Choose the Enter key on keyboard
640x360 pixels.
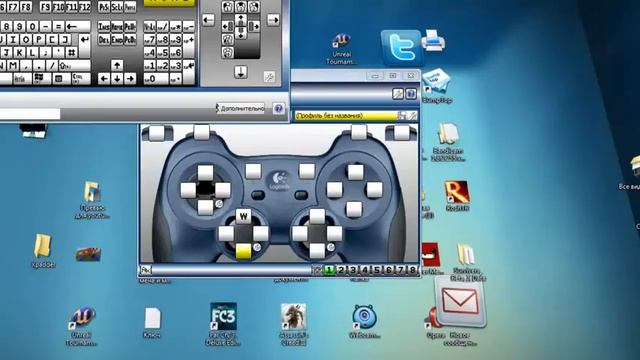[x=84, y=45]
